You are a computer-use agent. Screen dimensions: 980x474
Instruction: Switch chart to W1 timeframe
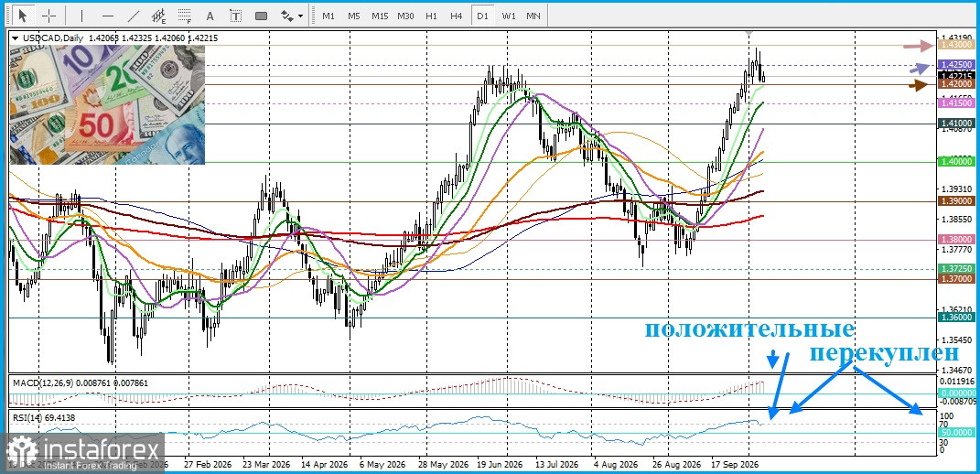[509, 16]
